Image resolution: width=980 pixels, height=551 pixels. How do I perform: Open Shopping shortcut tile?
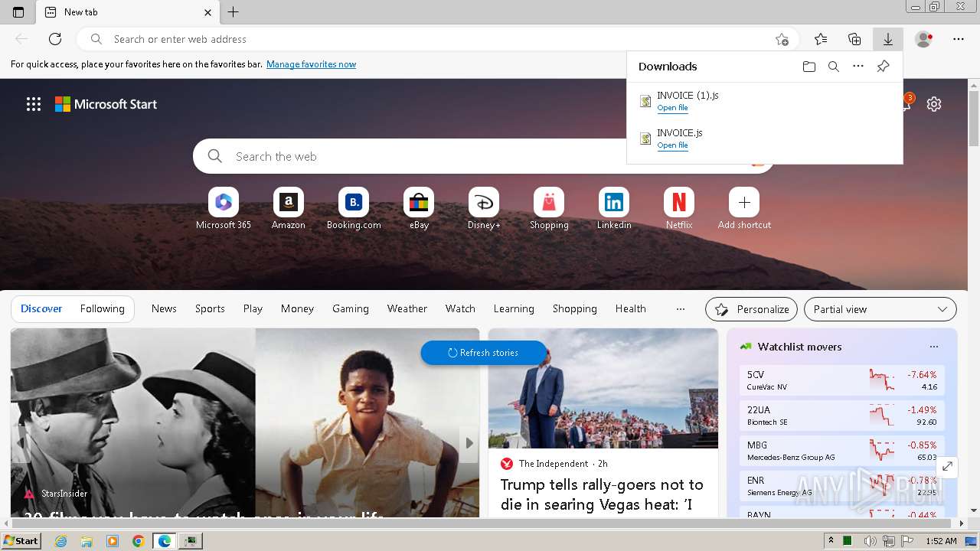click(549, 208)
